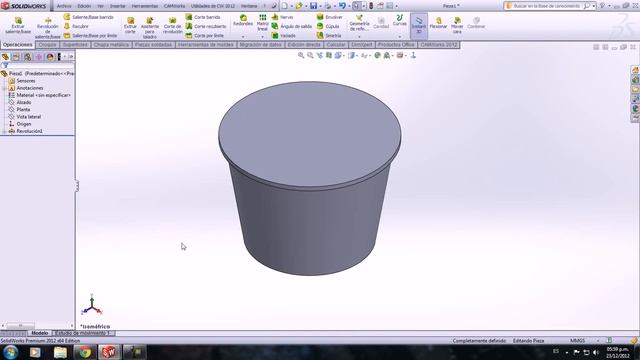Select the Planta plane in tree

point(23,109)
